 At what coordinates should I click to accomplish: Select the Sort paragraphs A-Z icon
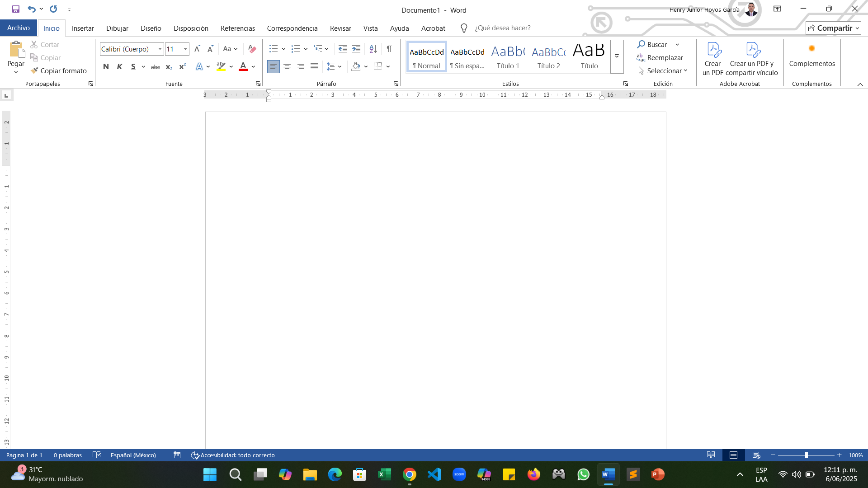pyautogui.click(x=373, y=49)
